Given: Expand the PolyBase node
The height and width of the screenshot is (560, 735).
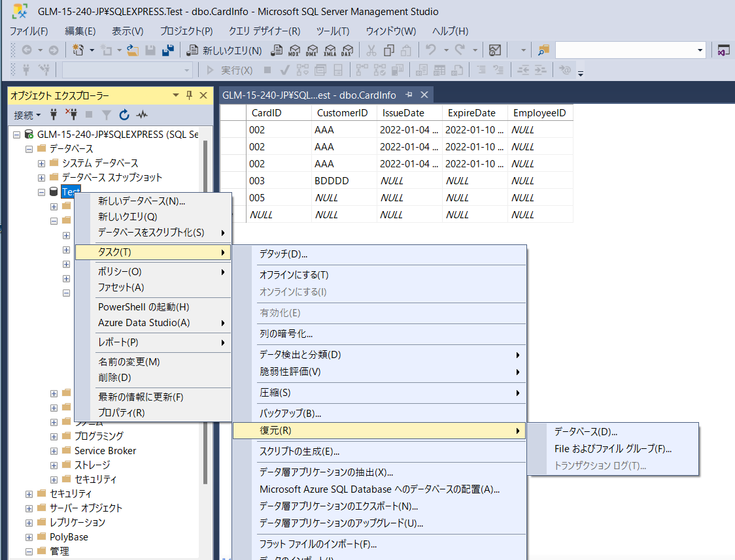Looking at the screenshot, I should coord(29,538).
